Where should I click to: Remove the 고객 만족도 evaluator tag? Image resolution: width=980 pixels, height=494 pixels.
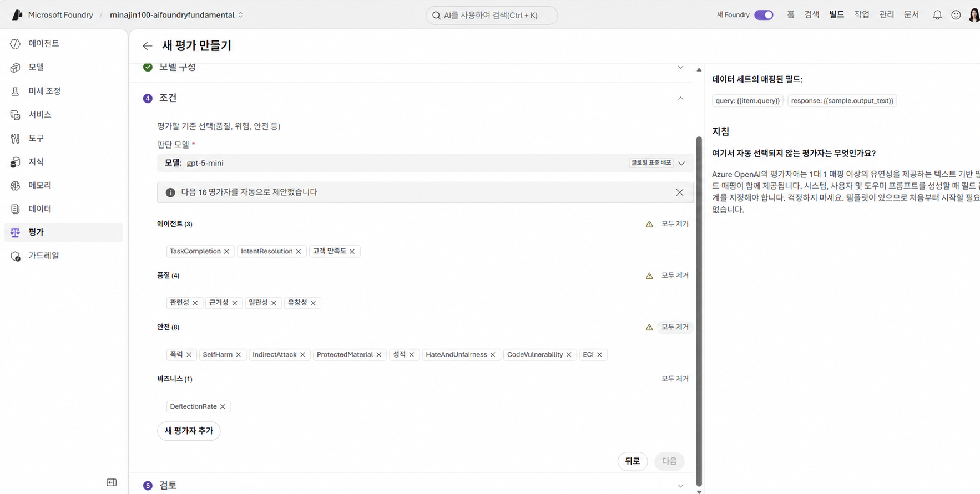coord(352,252)
